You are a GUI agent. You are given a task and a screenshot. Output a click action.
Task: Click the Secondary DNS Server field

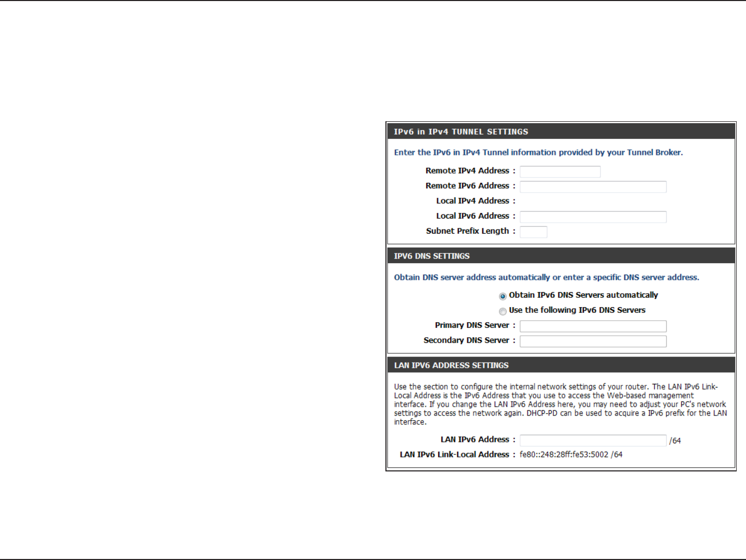593,341
